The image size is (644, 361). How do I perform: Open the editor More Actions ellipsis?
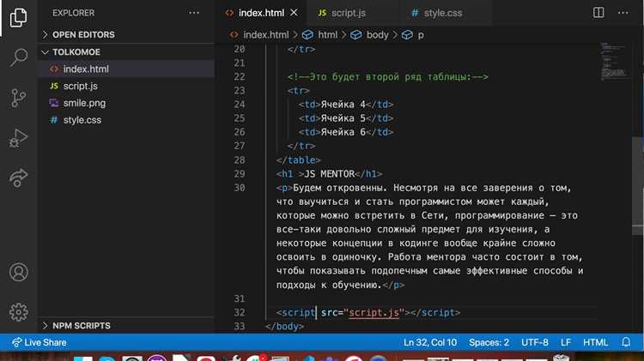coord(624,13)
